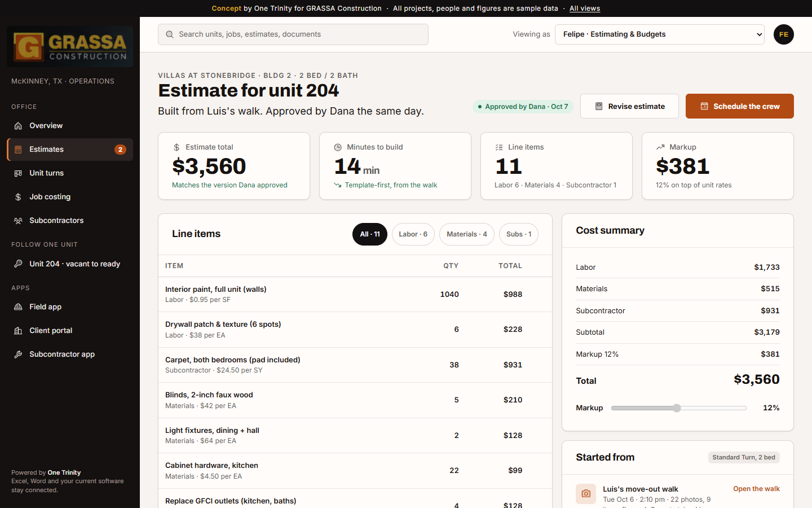812x508 pixels.
Task: Open the Subcontractors page
Action: click(70, 221)
